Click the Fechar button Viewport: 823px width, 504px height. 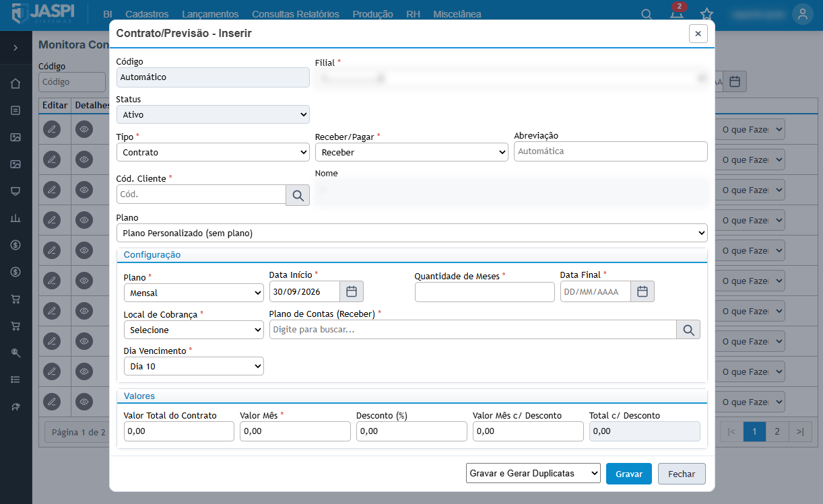(x=682, y=474)
